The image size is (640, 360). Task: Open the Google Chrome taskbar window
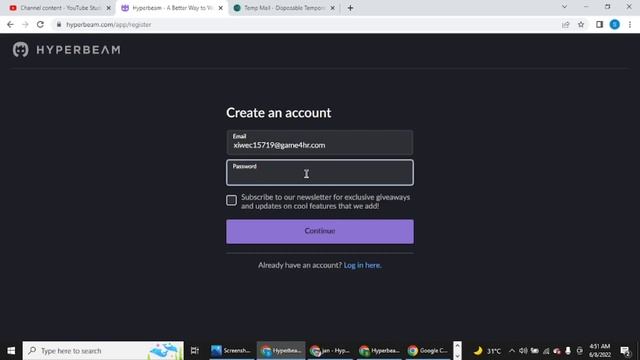[x=428, y=351]
